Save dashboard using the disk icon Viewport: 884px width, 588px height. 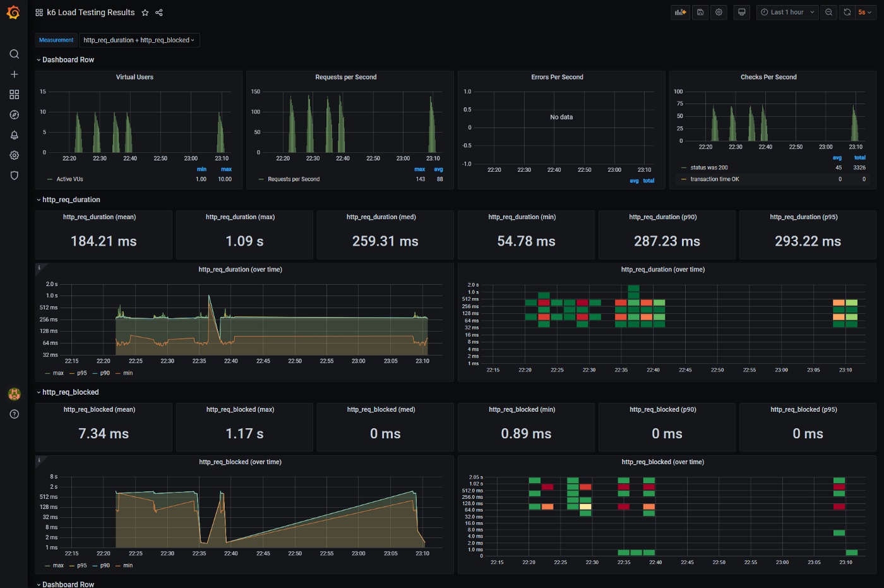coord(700,12)
